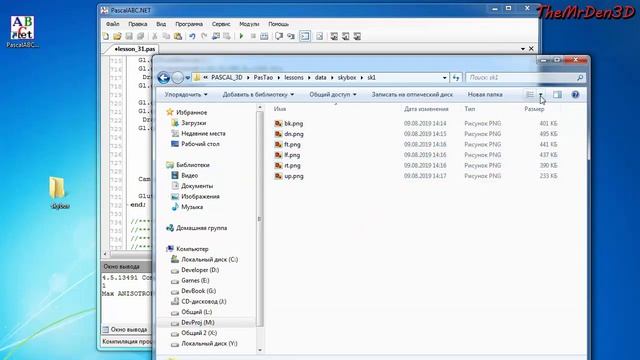Click the Paste icon in PascalABC.NET toolbar
640x360 pixels.
coord(178,36)
